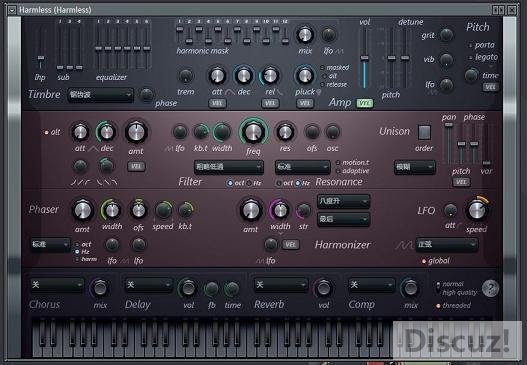Toggle the legato option
Image resolution: width=527 pixels, height=365 pixels.
470,58
